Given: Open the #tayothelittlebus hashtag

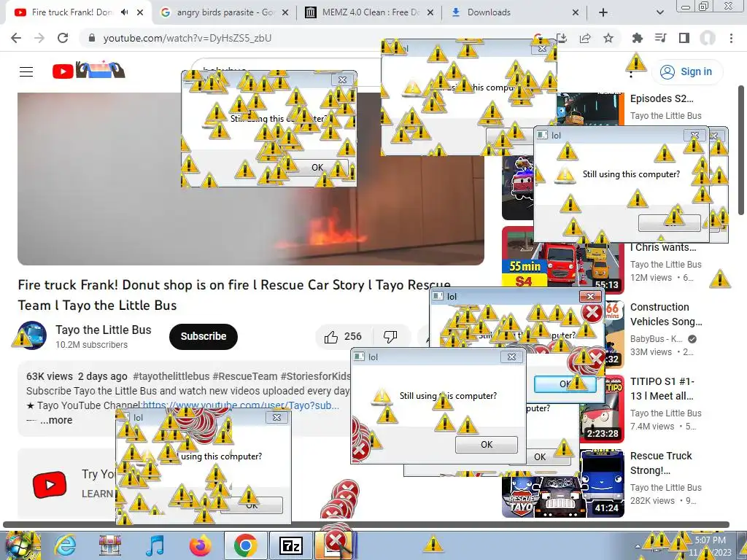Looking at the screenshot, I should (171, 376).
